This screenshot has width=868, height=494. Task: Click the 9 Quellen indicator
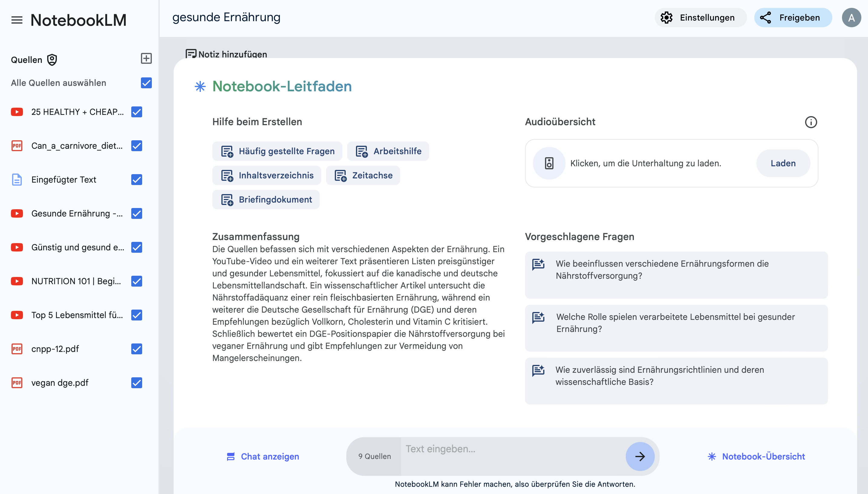click(374, 456)
